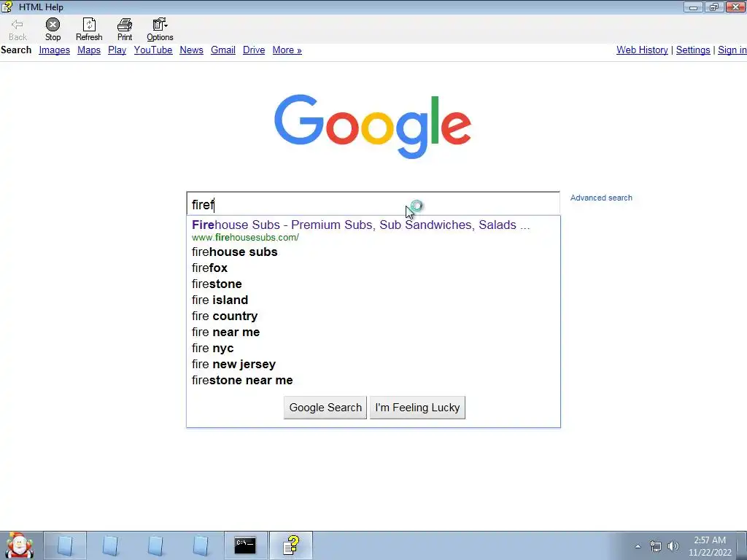The height and width of the screenshot is (560, 747).
Task: Open the first taskbar window icon
Action: (65, 545)
